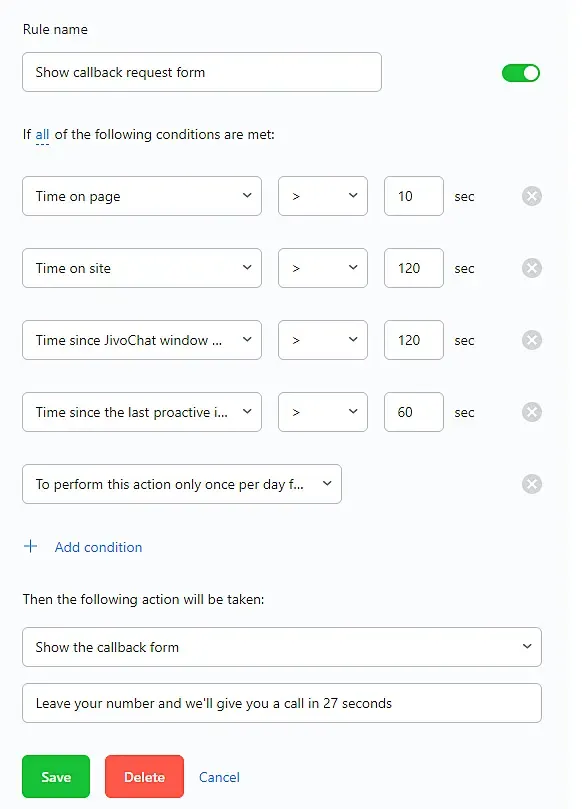Viewport: 582px width, 809px height.
Task: Change operator for Time on page row
Action: [323, 196]
